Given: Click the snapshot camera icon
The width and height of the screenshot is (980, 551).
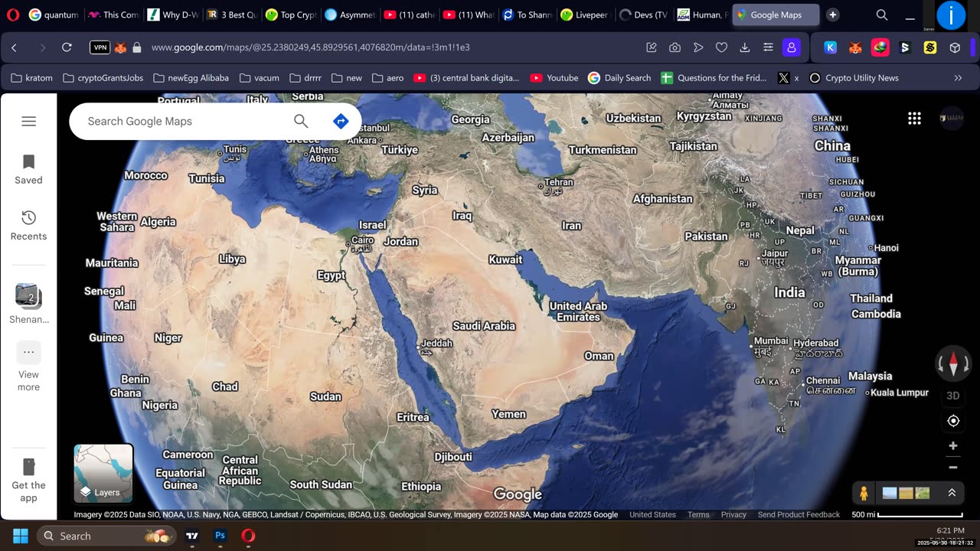Looking at the screenshot, I should (675, 47).
